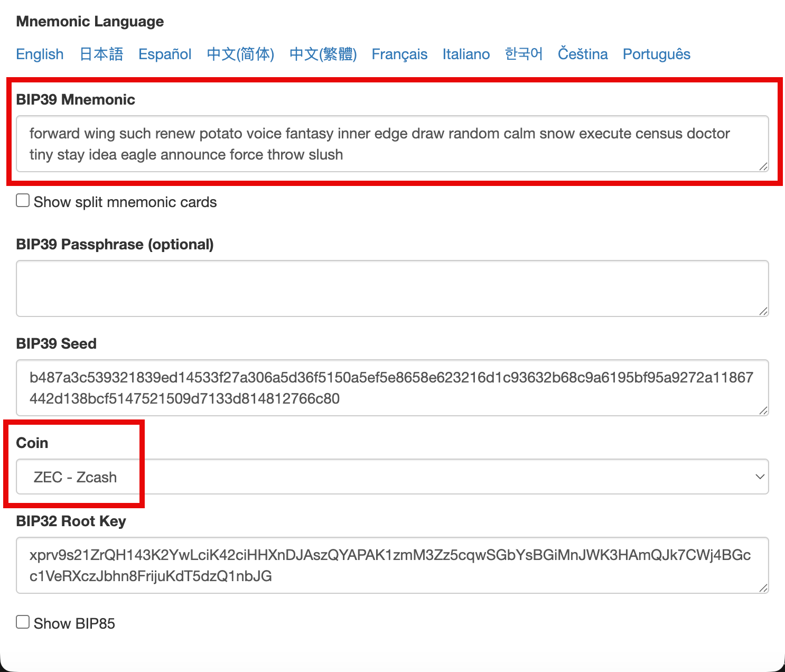Switch mnemonic language to Čeština
The height and width of the screenshot is (672, 785).
583,54
